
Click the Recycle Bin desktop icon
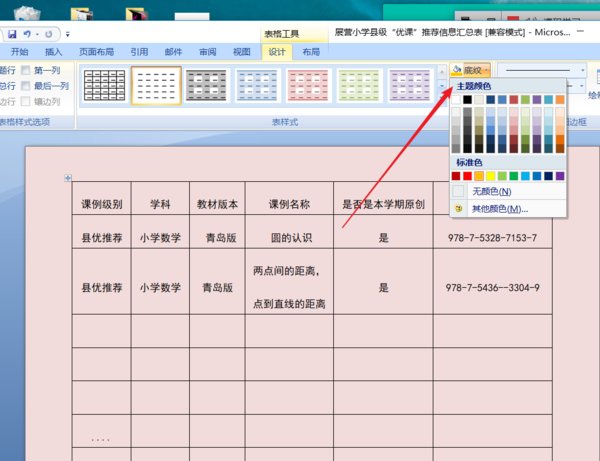pyautogui.click(x=27, y=13)
